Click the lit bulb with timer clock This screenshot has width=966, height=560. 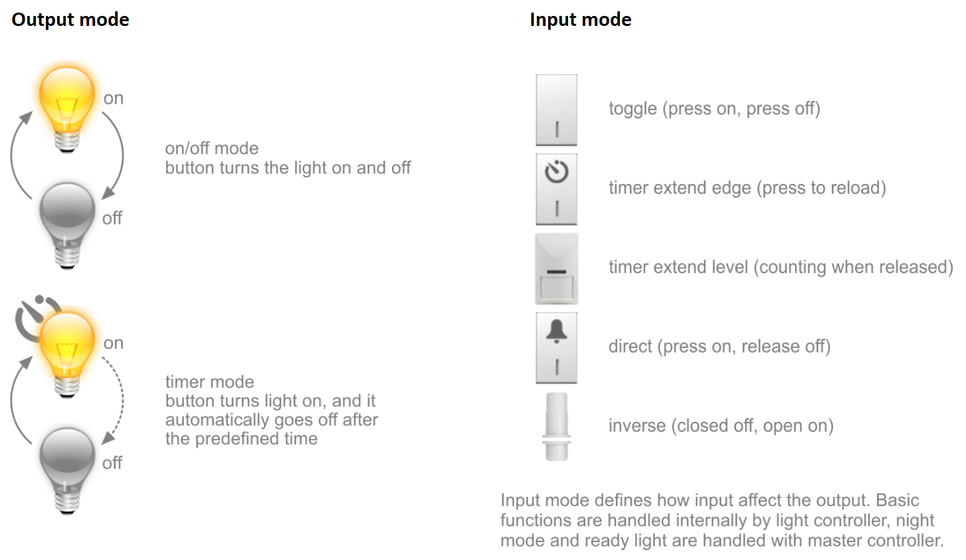click(x=67, y=352)
